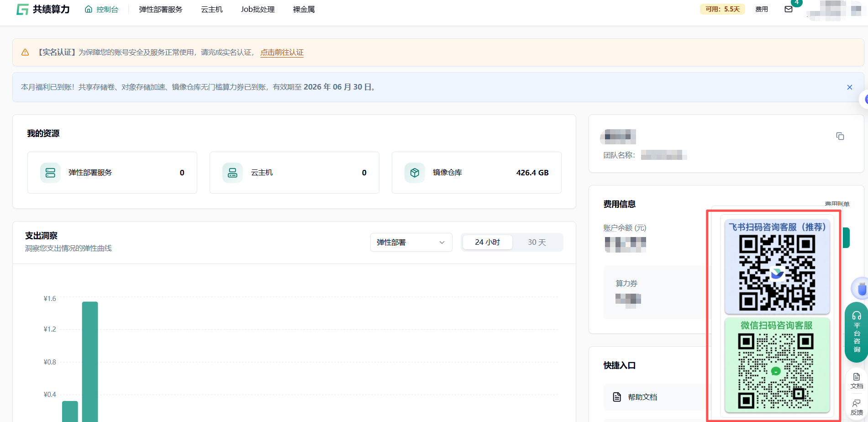Click the 微信扫码咨询客服 QR code
This screenshot has height=422, width=868.
click(776, 371)
